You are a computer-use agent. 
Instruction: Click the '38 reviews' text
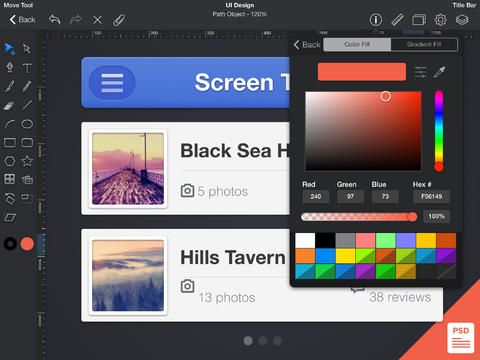coord(400,297)
